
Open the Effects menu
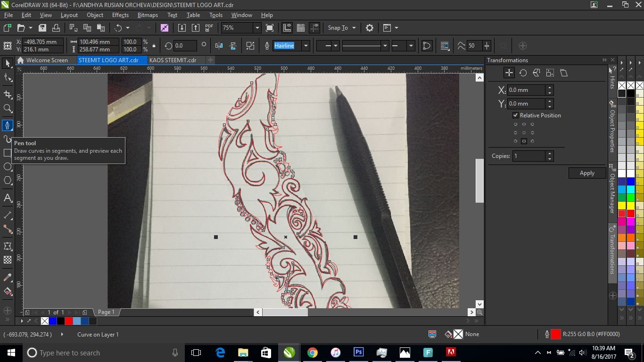120,15
